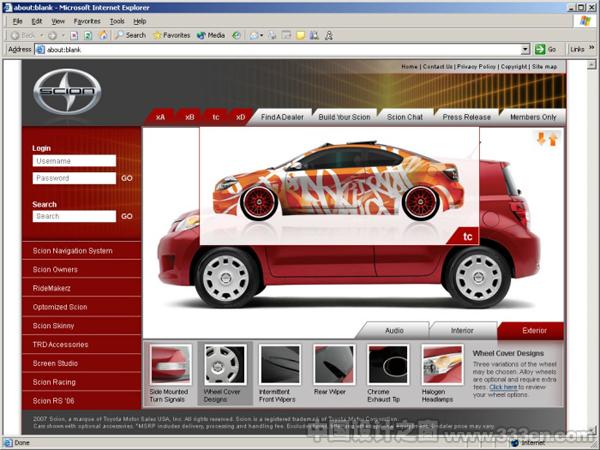600x450 pixels.
Task: Click the Back button in the IE toolbar
Action: click(23, 36)
